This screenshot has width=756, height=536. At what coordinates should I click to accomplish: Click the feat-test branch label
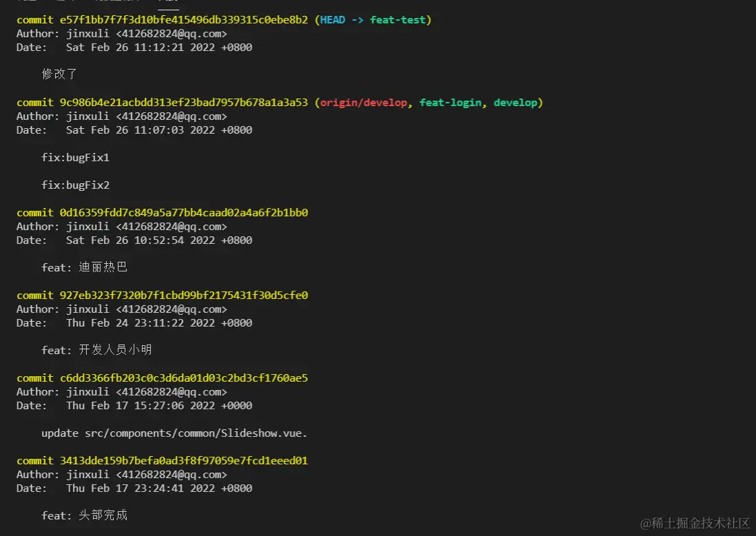(x=398, y=20)
